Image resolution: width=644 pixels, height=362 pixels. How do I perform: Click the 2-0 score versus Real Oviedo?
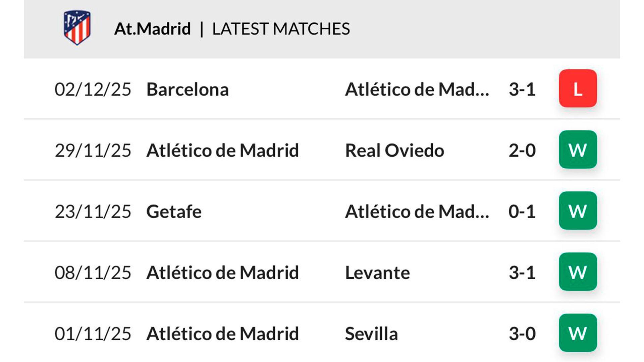tap(522, 150)
